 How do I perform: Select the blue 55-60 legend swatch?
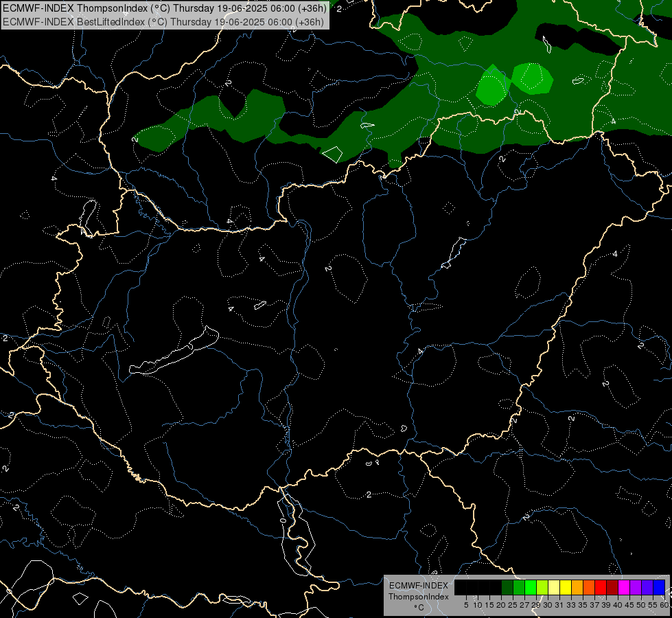pyautogui.click(x=659, y=587)
